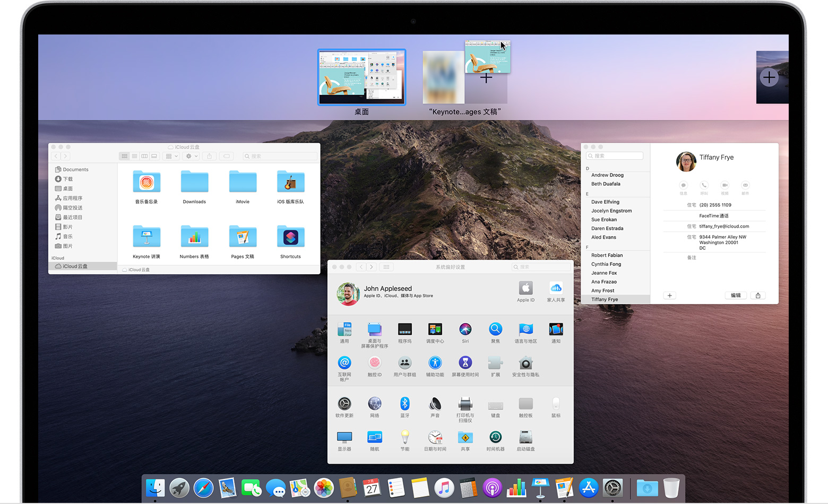
Task: Switch Finder to column view
Action: 144,156
